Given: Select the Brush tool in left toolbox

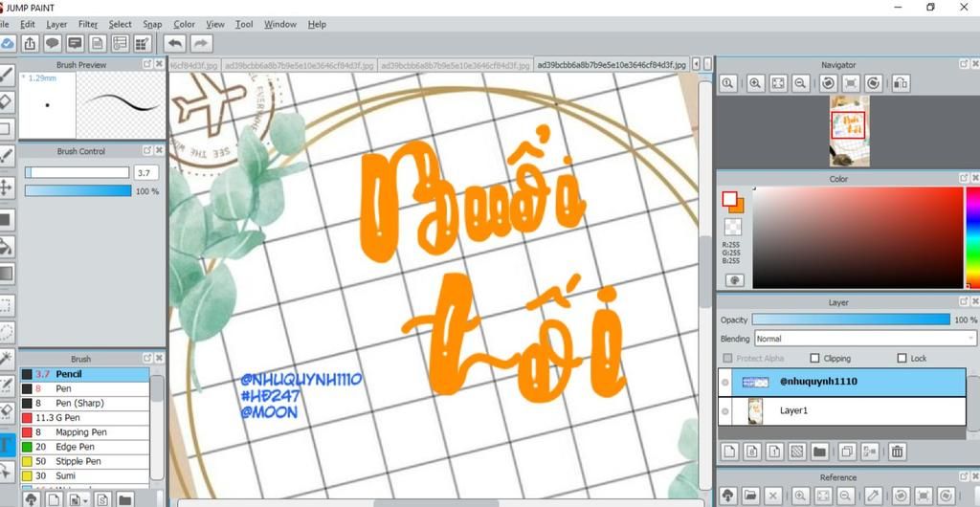Looking at the screenshot, I should [x=6, y=76].
